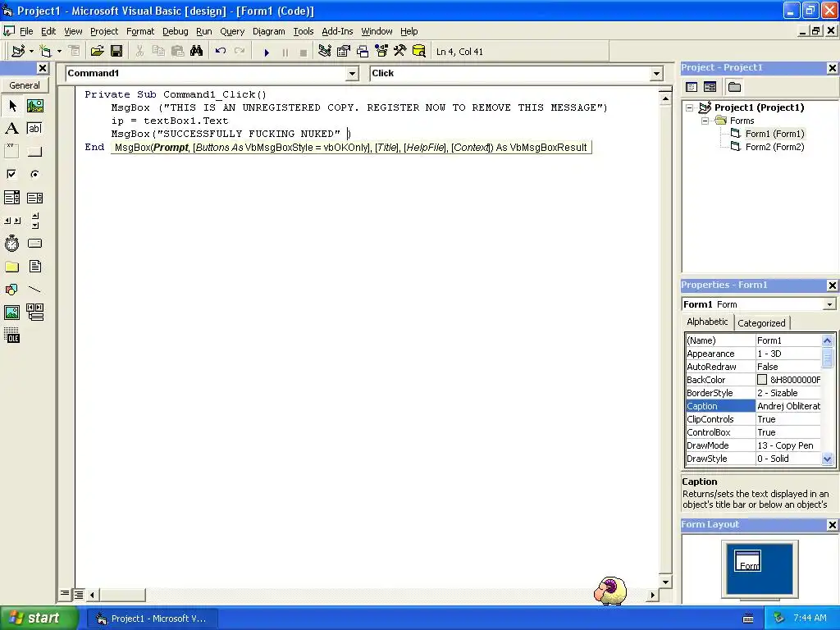Switch to Full Module View button

point(78,594)
